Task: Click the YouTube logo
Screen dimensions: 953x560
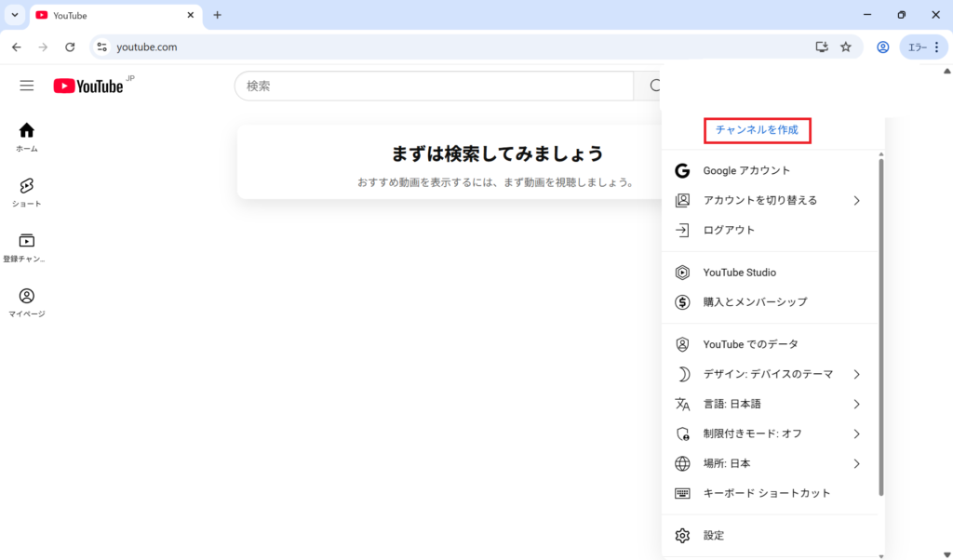Action: pos(88,87)
